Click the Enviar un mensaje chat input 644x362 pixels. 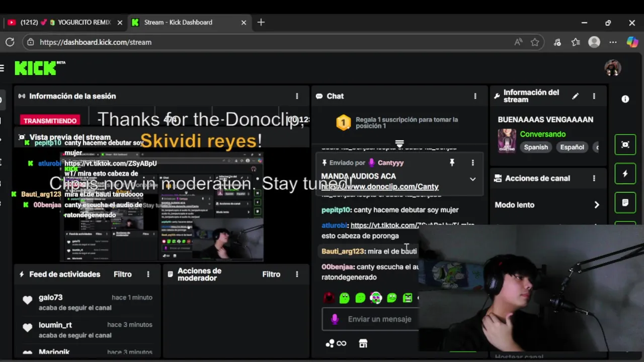point(380,319)
